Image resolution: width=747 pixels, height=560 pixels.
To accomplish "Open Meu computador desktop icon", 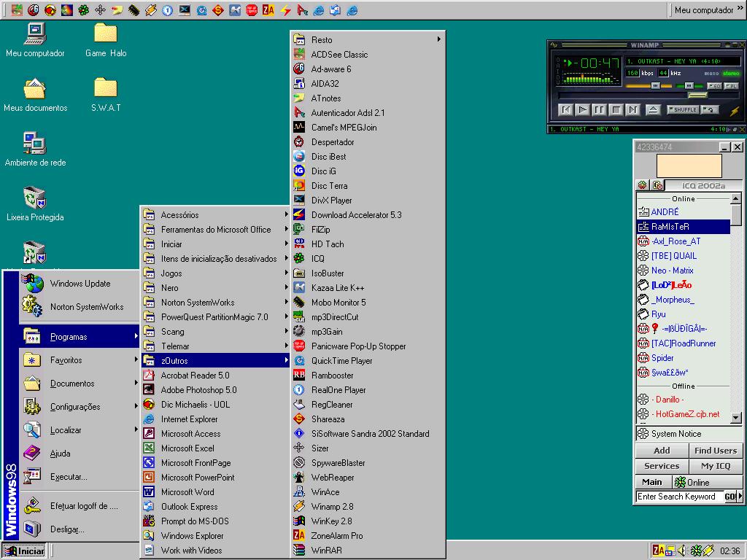I will [x=35, y=40].
